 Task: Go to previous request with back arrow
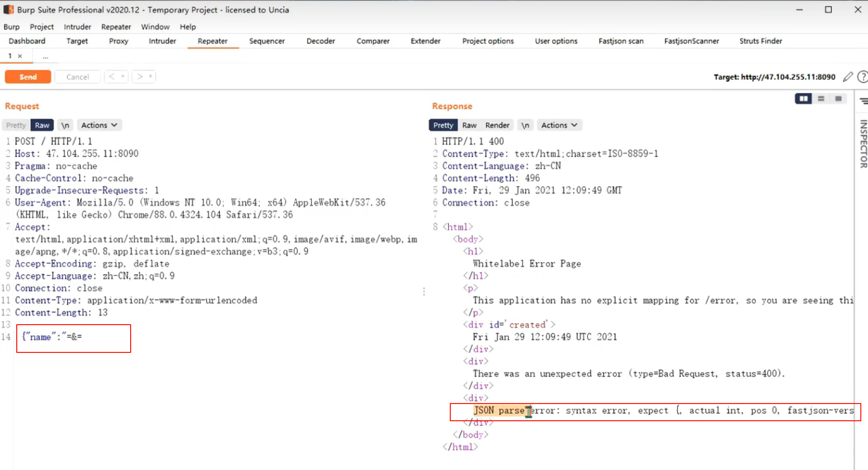[x=111, y=77]
